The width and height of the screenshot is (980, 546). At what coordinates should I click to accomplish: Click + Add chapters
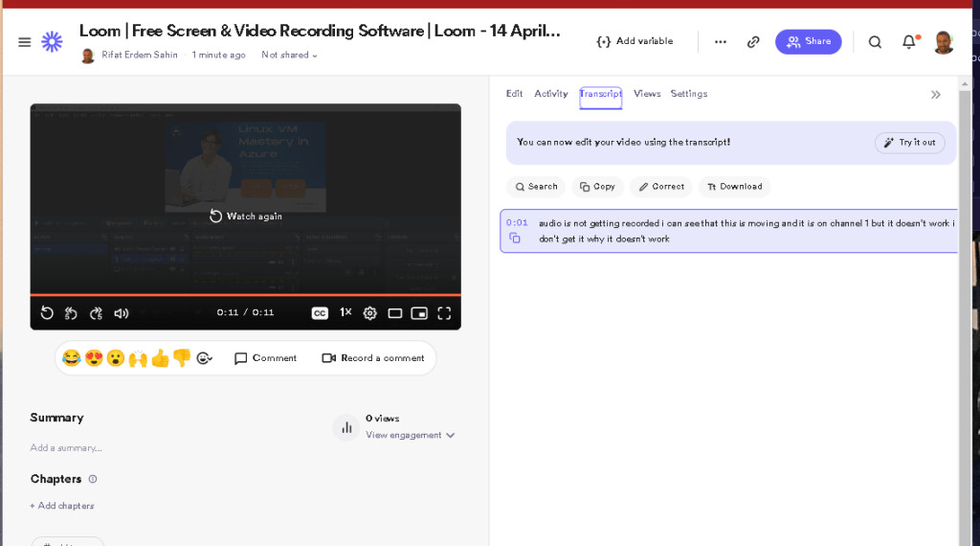tap(62, 506)
